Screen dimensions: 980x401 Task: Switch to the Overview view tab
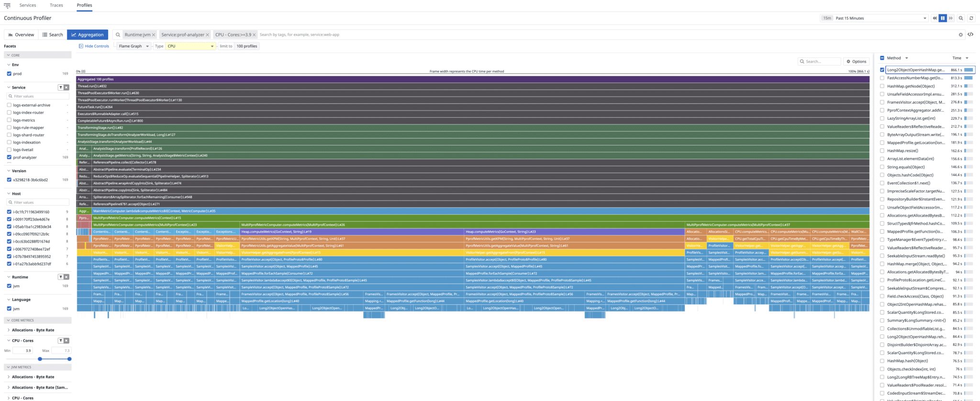21,34
